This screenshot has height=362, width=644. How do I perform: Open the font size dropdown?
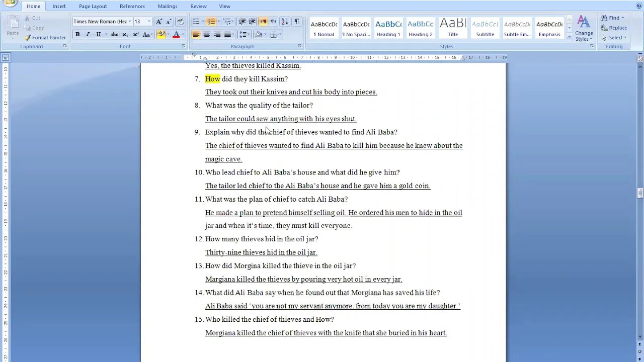coord(149,22)
